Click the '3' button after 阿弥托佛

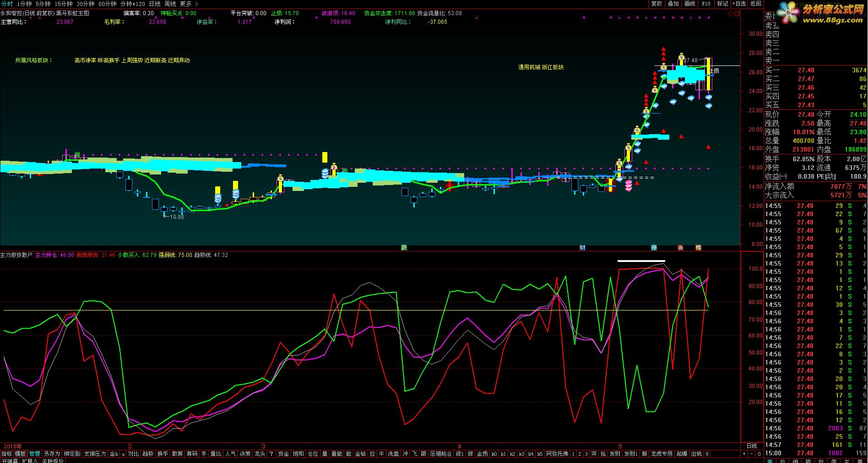coord(586,454)
